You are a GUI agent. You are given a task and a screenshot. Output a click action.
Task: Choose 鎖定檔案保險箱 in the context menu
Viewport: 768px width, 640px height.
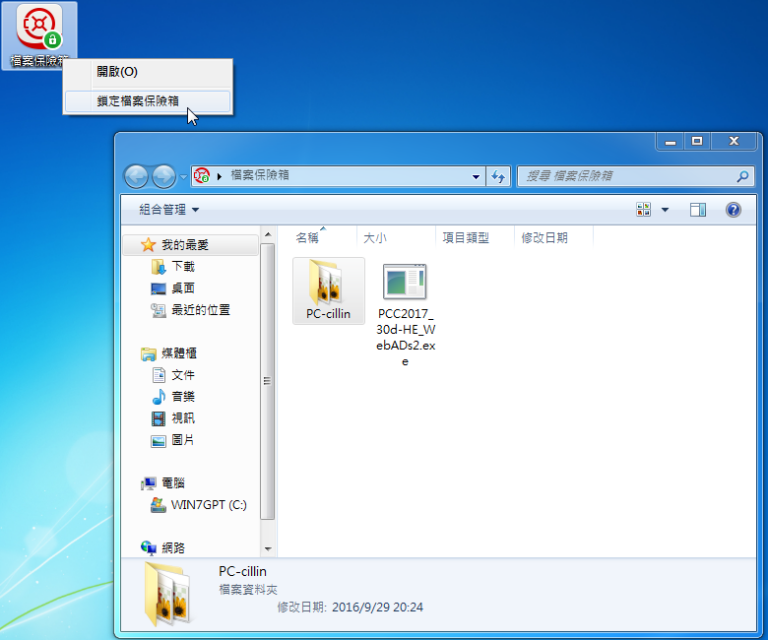(147, 101)
